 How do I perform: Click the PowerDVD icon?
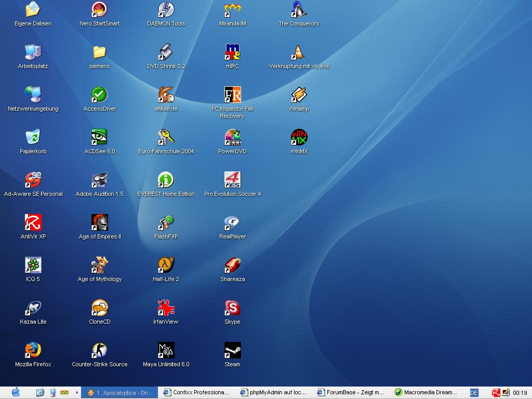point(232,137)
